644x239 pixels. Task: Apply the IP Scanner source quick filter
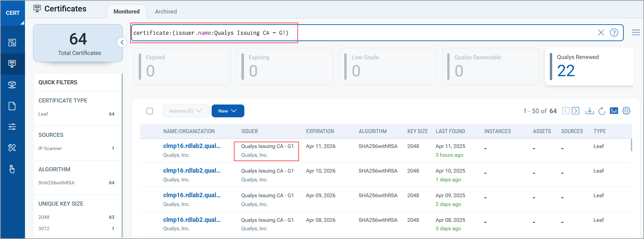click(x=77, y=148)
